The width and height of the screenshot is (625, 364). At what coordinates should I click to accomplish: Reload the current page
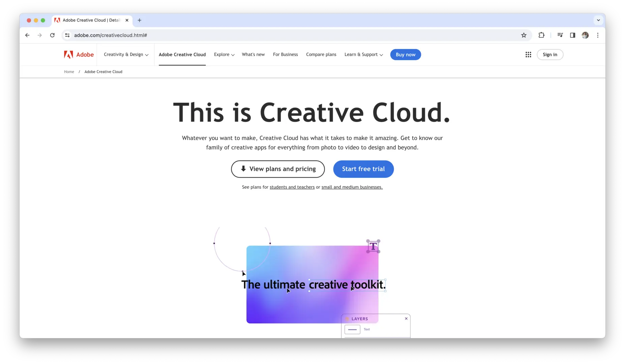tap(52, 35)
